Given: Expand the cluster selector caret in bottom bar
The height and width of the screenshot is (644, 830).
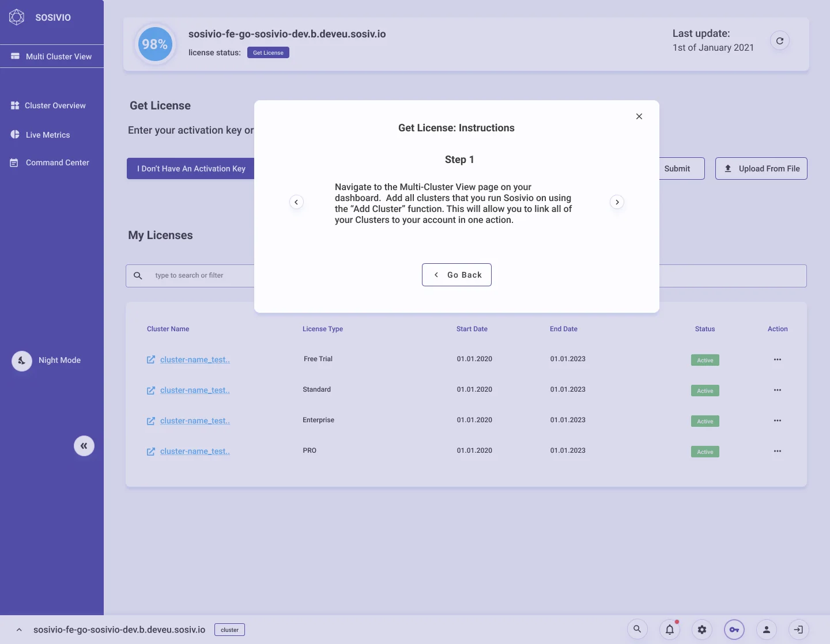Looking at the screenshot, I should tap(19, 630).
